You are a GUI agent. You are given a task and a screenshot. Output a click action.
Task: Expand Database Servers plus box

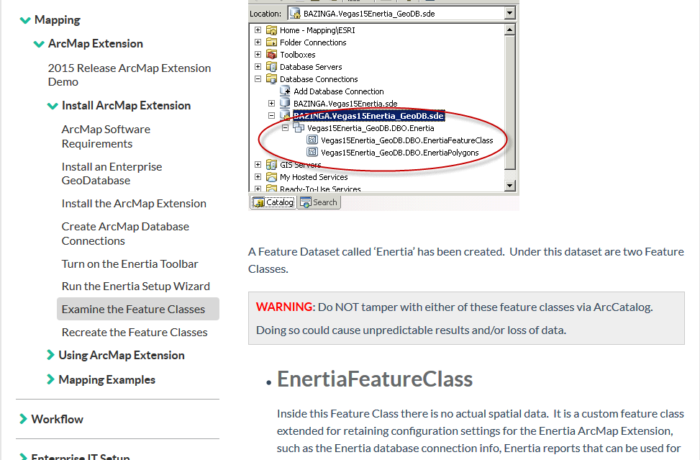coord(258,67)
